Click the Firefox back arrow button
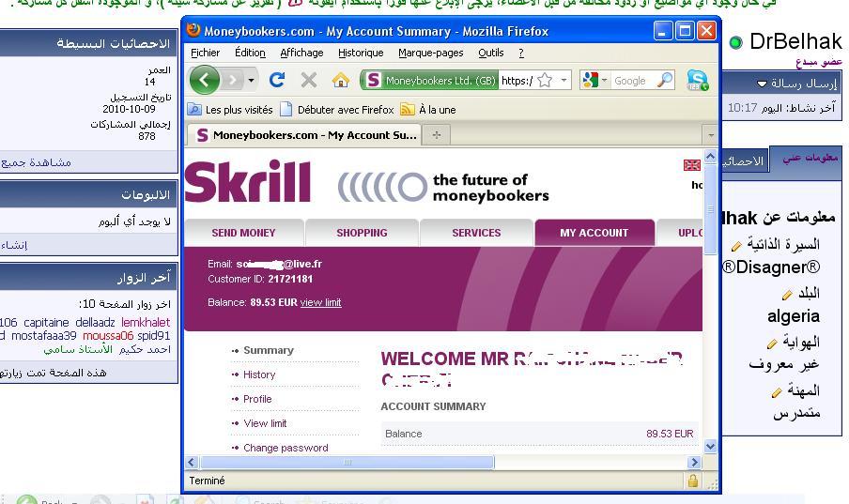Image resolution: width=849 pixels, height=504 pixels. (204, 80)
